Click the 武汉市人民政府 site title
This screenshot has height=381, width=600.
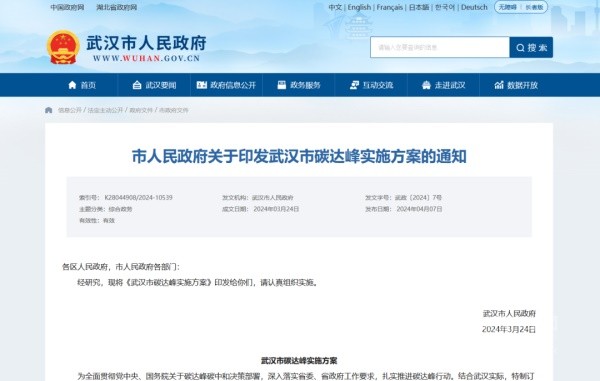[146, 43]
